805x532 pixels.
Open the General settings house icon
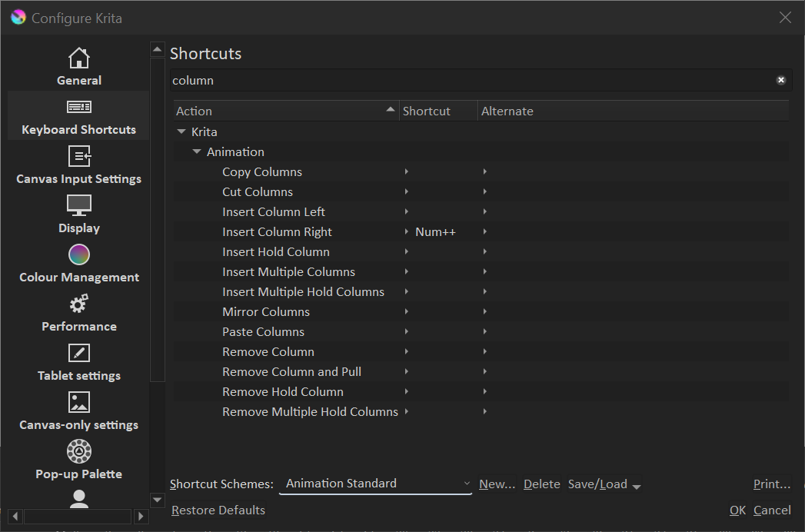(x=79, y=58)
